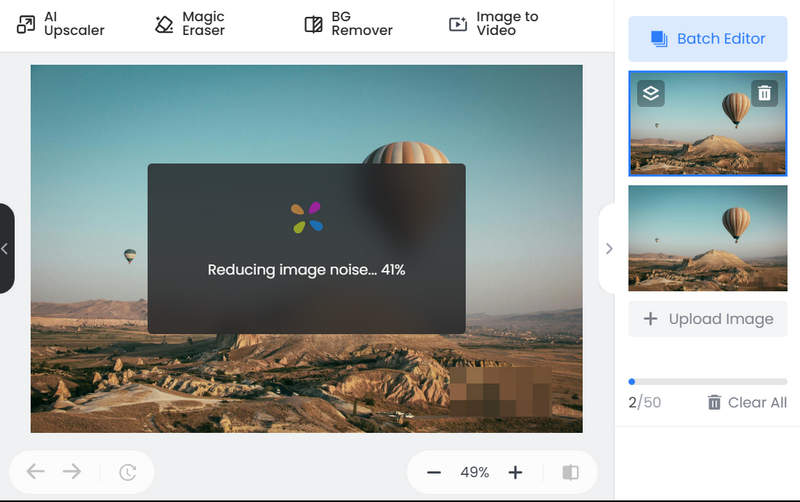This screenshot has width=800, height=502.
Task: Toggle the before/after compare view
Action: 570,472
